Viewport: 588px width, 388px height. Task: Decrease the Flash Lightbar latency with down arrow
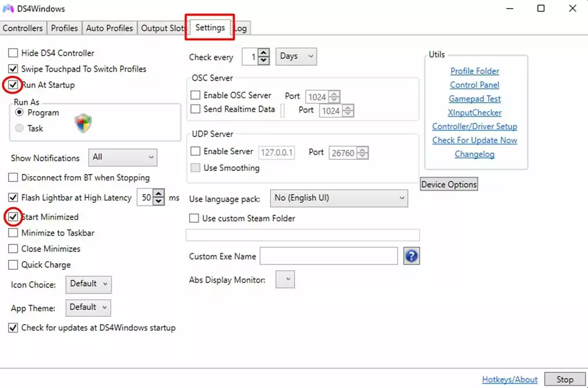(x=159, y=201)
